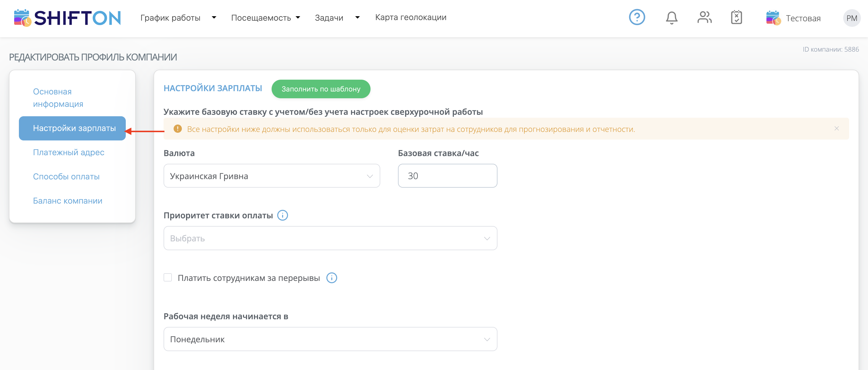Expand the Задачи menu arrow
Viewport: 868px width, 370px height.
[x=358, y=17]
